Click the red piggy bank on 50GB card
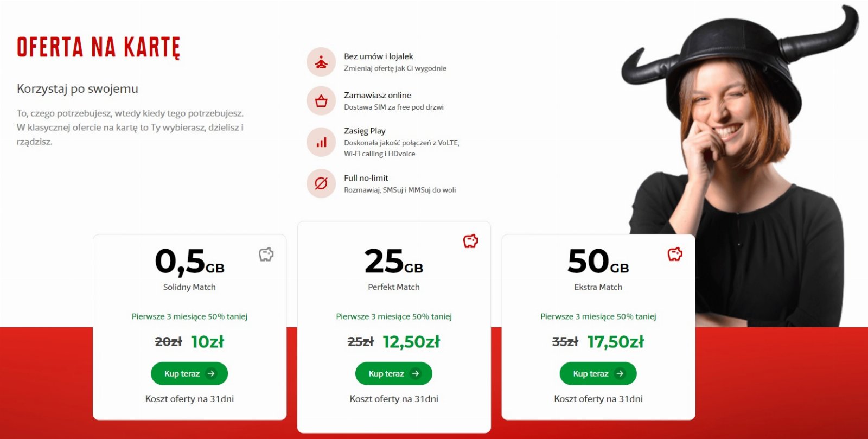Viewport: 868px width, 439px height. pos(675,254)
